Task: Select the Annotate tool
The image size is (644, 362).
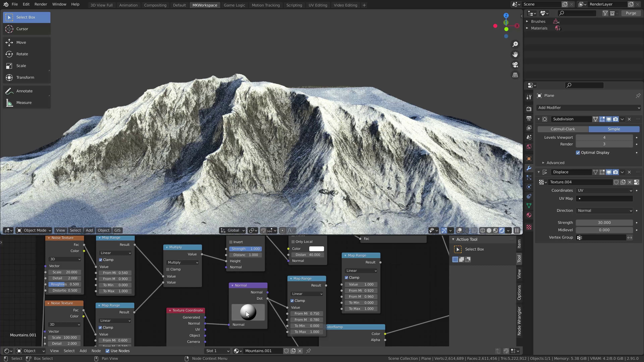Action: [27, 91]
